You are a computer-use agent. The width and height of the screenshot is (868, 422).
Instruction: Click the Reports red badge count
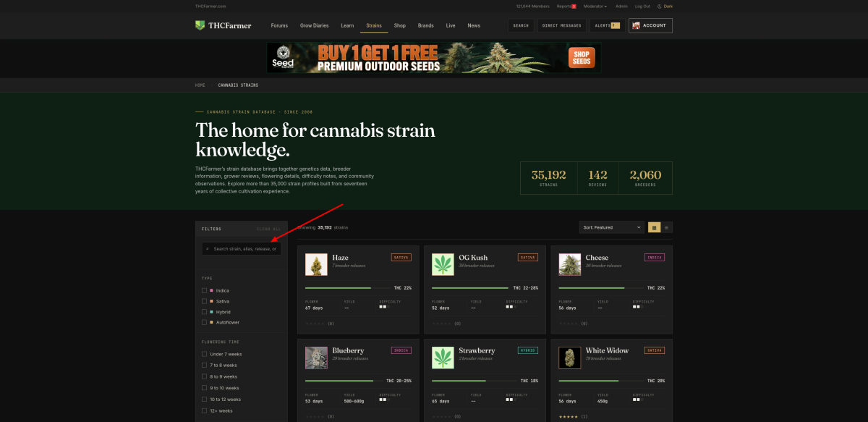tap(574, 6)
